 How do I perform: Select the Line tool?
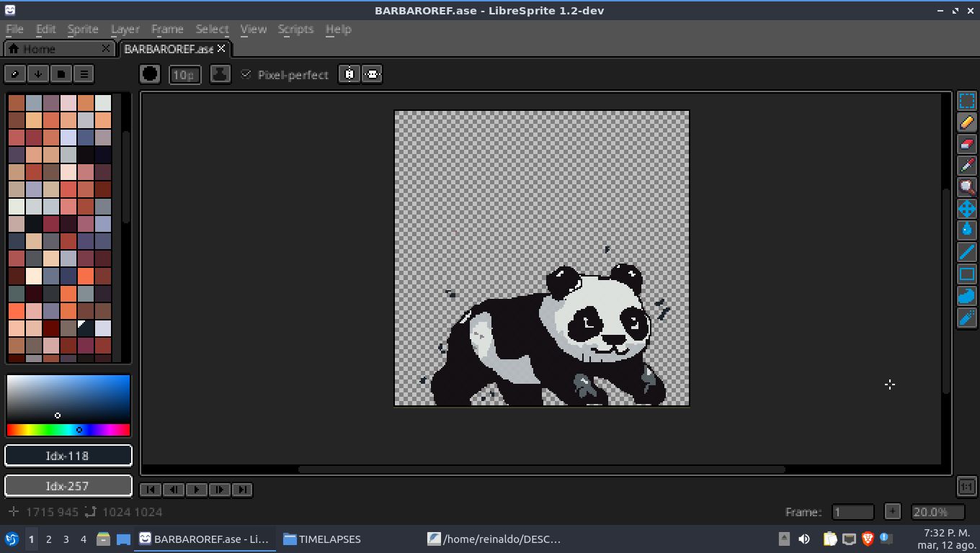click(967, 252)
